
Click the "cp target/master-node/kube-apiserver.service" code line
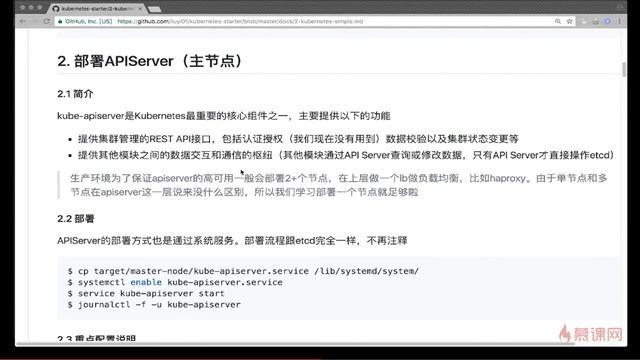244,271
